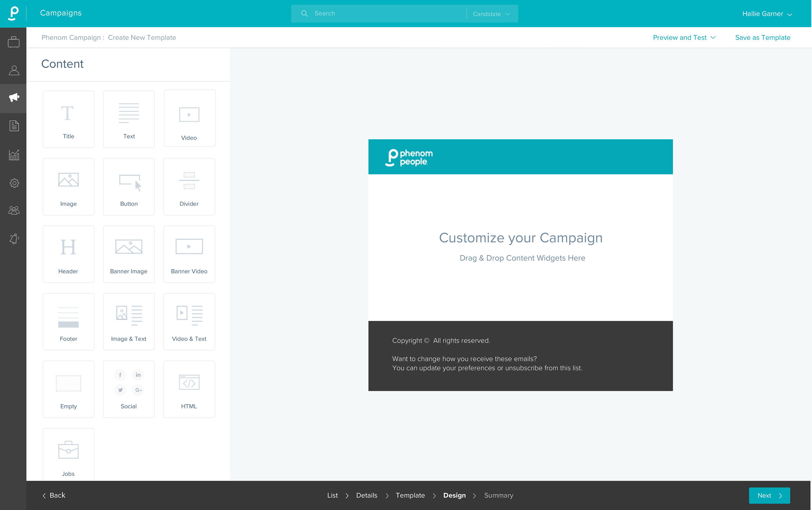Screen dimensions: 812x510
Task: Expand the Candidate search filter dropdown
Action: click(x=491, y=14)
